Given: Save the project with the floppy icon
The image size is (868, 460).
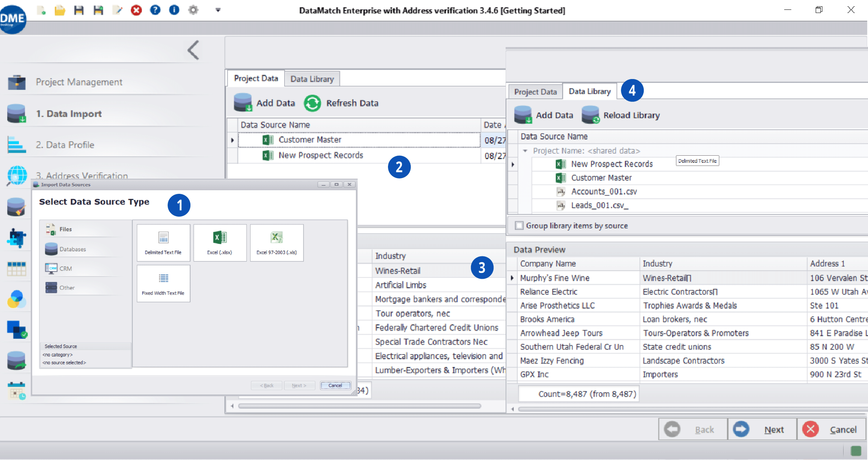Looking at the screenshot, I should pyautogui.click(x=79, y=10).
